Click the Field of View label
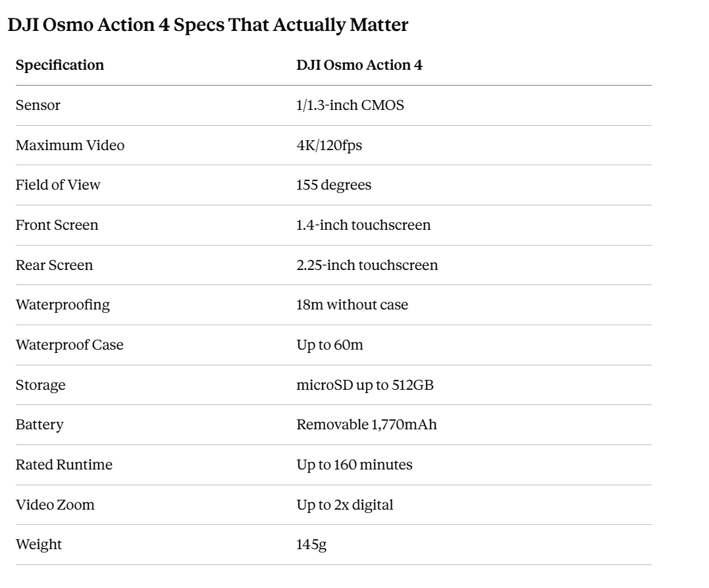709x588 pixels. 58,185
